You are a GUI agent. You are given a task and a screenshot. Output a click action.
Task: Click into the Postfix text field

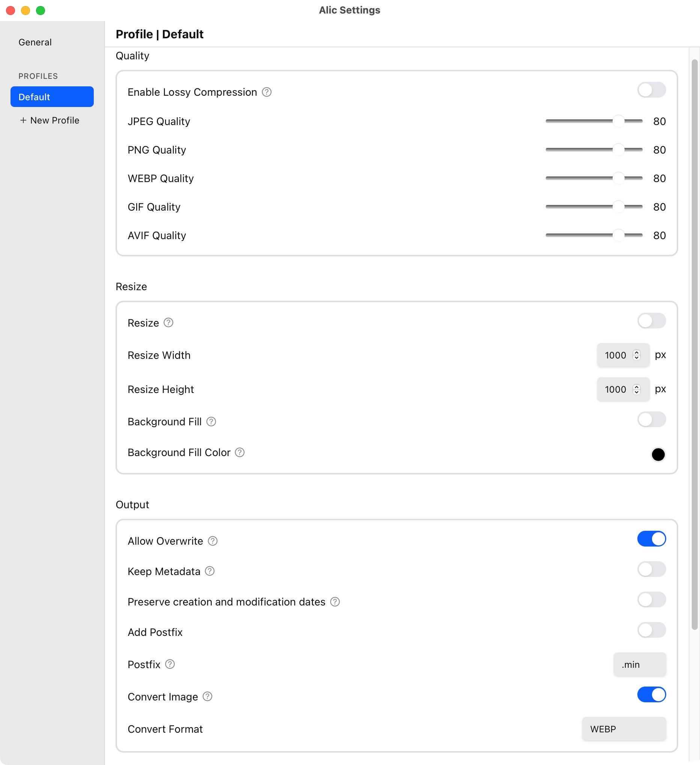coord(640,665)
